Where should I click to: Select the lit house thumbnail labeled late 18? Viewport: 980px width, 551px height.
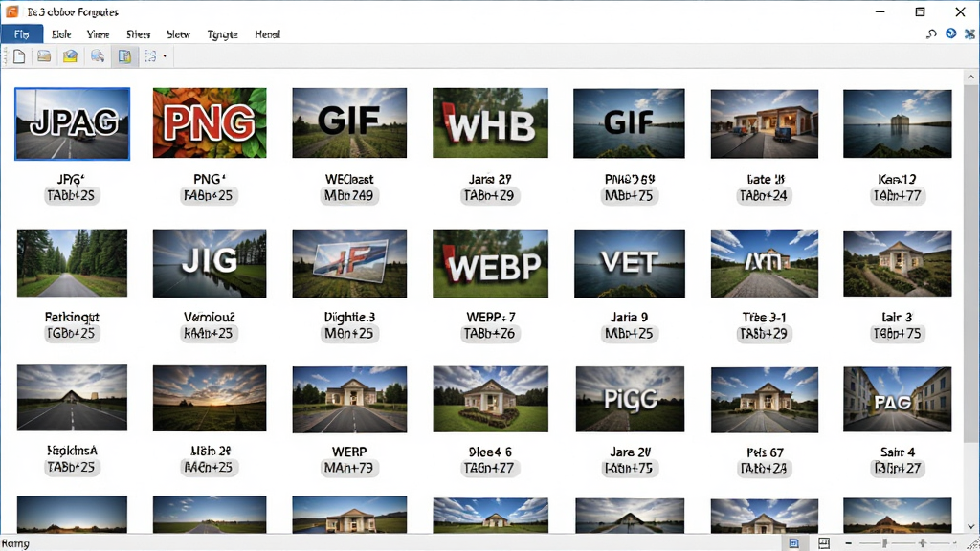(x=765, y=123)
